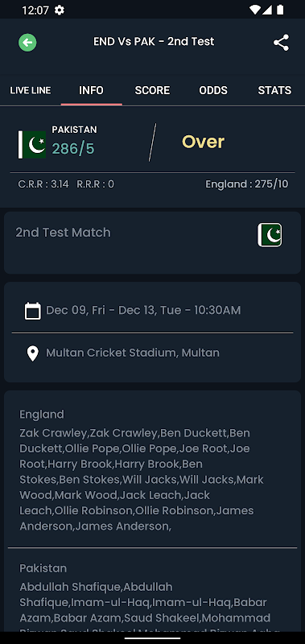Tap the Dec 09 - Dec 13 match date

[143, 310]
